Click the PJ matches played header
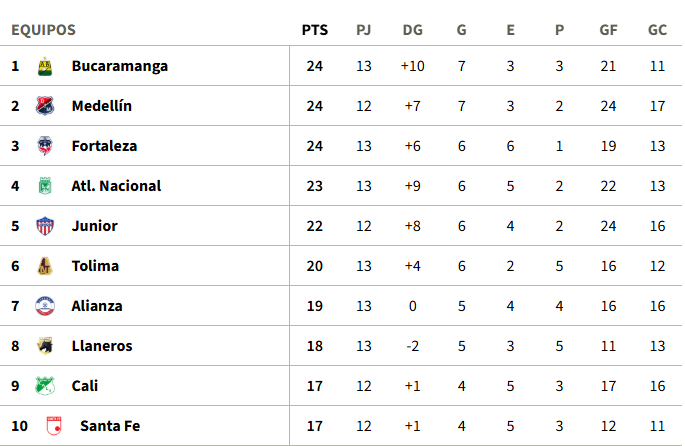This screenshot has height=446, width=685. [x=363, y=30]
